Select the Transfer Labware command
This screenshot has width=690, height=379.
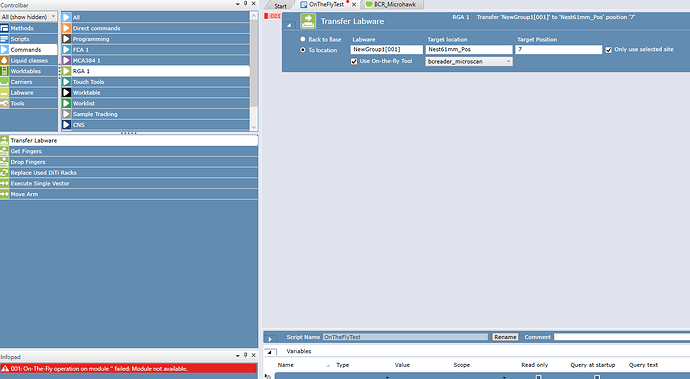pyautogui.click(x=129, y=140)
